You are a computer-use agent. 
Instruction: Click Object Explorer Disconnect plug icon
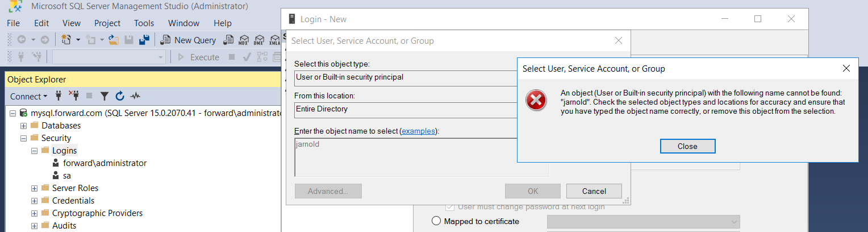point(73,96)
